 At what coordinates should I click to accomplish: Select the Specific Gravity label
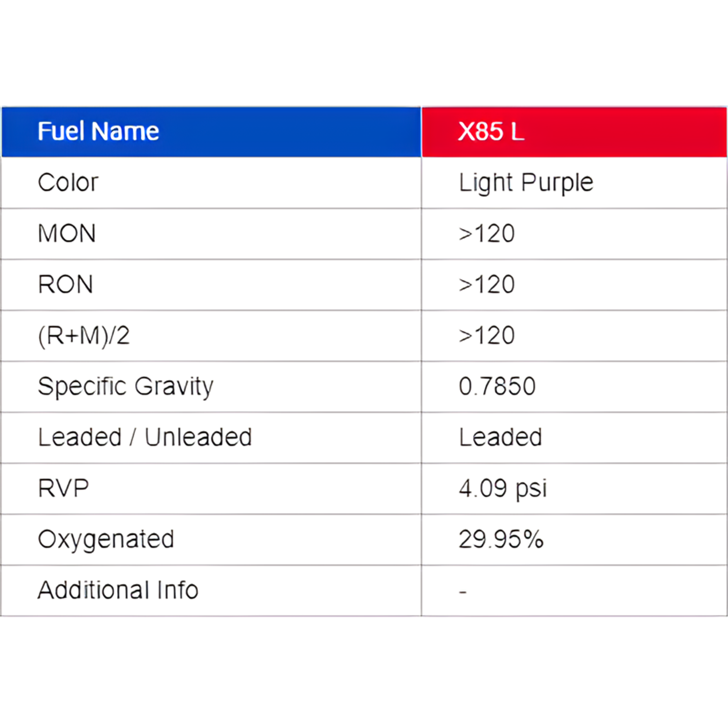tap(126, 387)
